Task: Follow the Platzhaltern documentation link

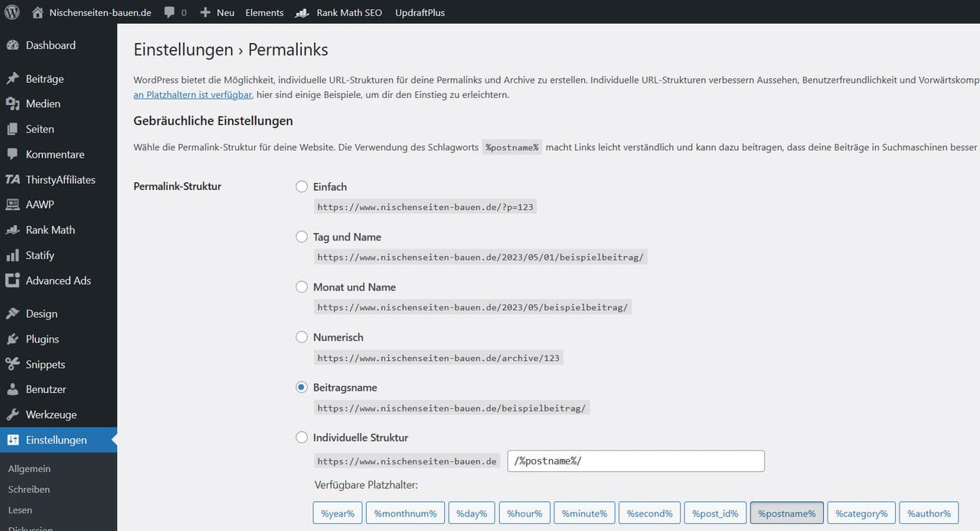Action: tap(191, 94)
